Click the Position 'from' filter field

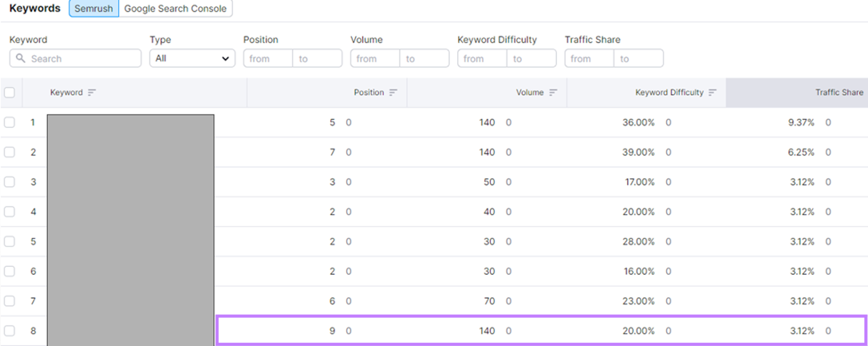coord(267,59)
